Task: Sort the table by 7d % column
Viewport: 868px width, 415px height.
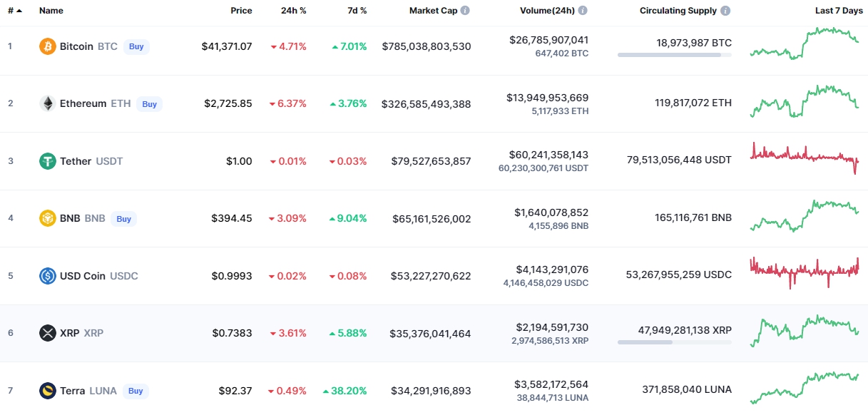Action: point(356,11)
